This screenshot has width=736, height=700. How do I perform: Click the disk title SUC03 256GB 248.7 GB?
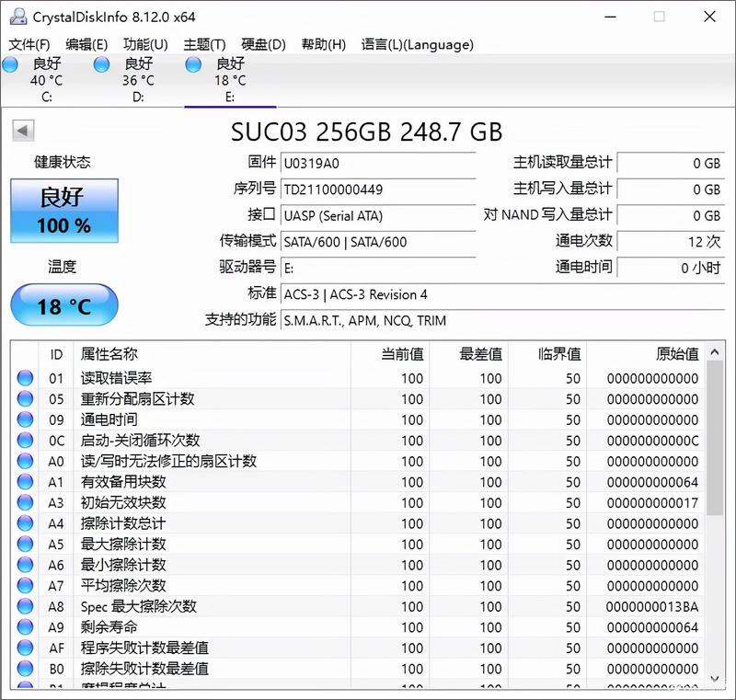pos(366,132)
